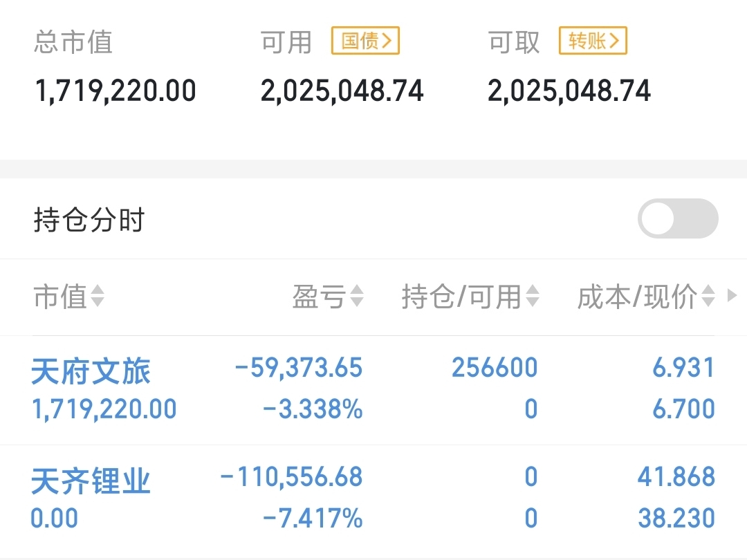Viewport: 747px width, 560px height.
Task: Click the 可用 label
Action: 286,42
